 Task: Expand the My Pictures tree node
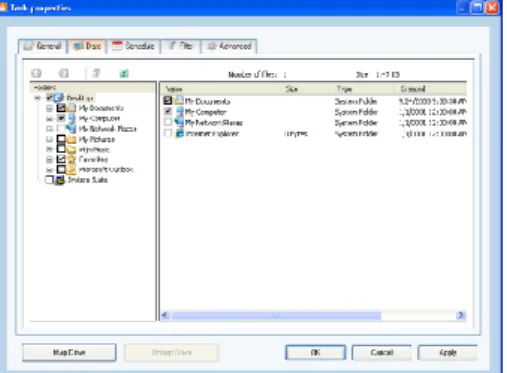[x=49, y=139]
